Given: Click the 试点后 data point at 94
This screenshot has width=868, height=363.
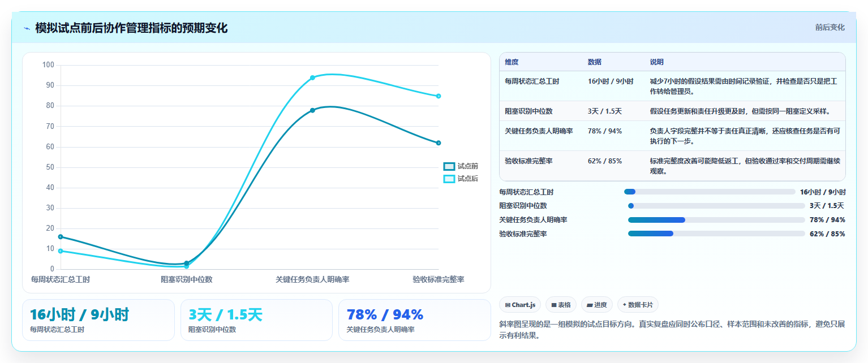Looking at the screenshot, I should point(312,77).
